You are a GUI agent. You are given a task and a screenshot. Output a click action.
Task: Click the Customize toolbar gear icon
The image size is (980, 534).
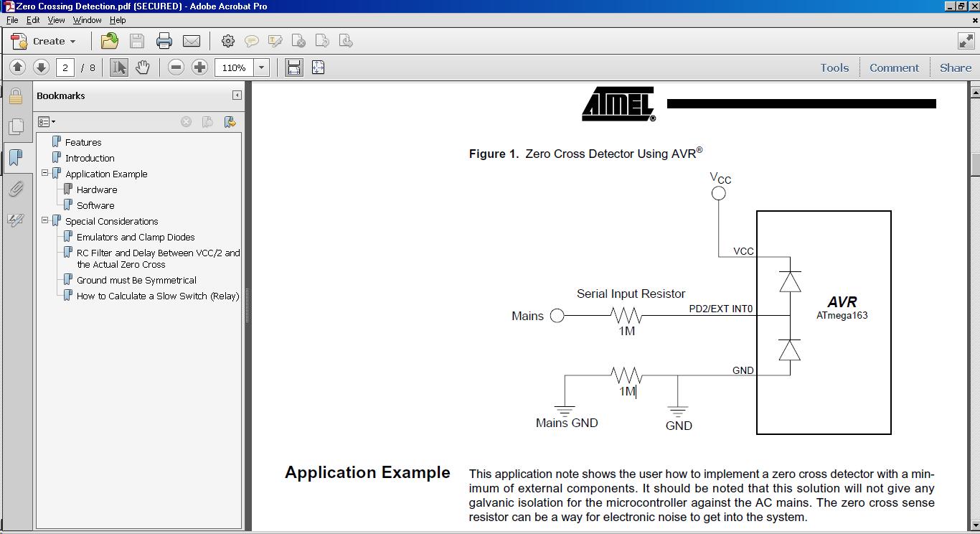tap(228, 41)
